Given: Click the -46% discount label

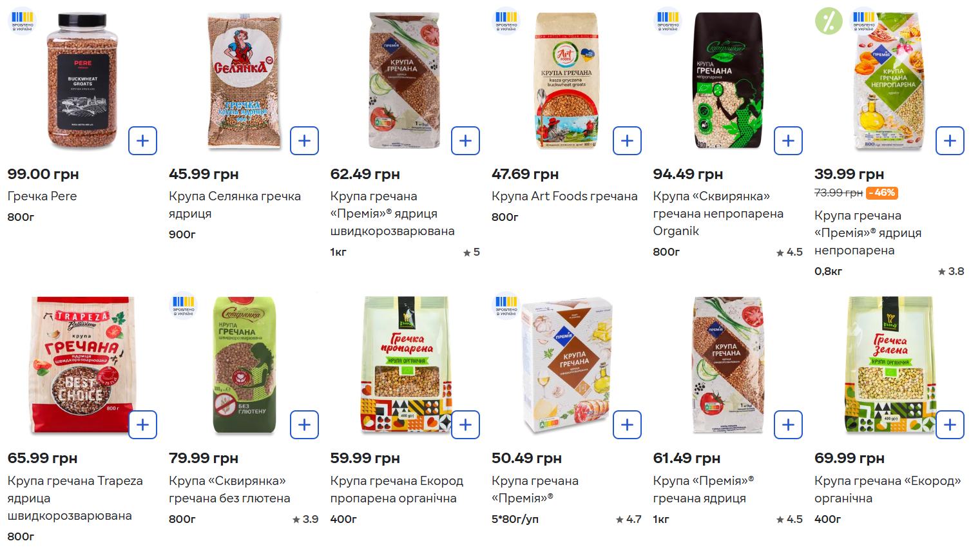Looking at the screenshot, I should pyautogui.click(x=881, y=193).
